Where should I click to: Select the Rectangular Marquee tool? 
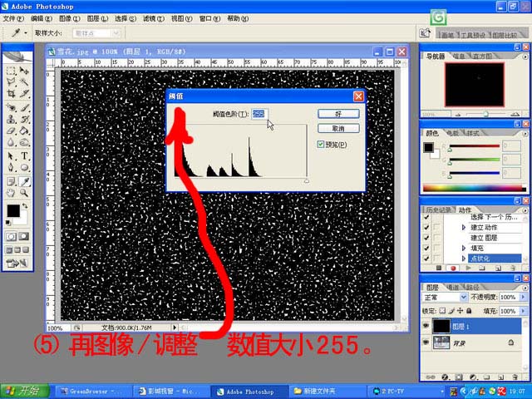pos(11,71)
